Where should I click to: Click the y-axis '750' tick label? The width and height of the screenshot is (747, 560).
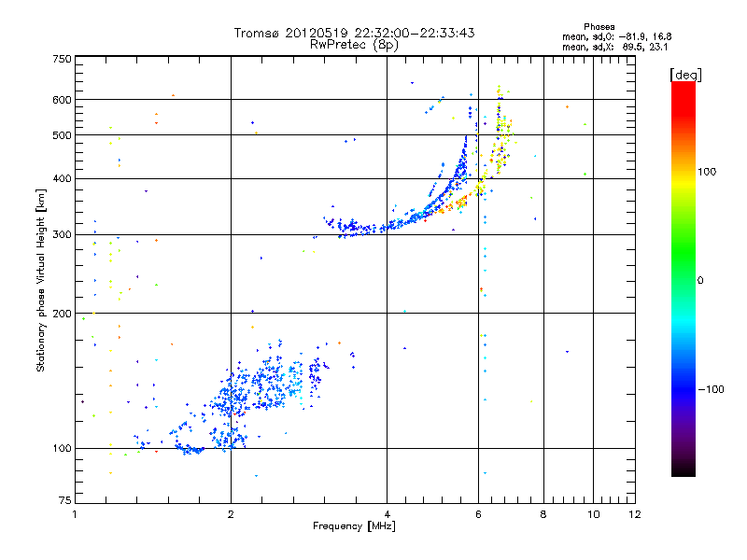tap(62, 59)
